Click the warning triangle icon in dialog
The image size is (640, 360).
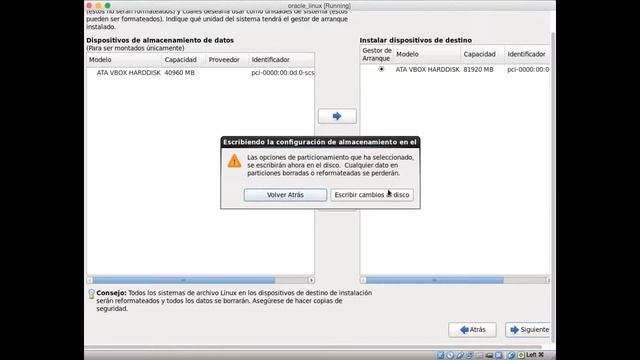tap(234, 161)
